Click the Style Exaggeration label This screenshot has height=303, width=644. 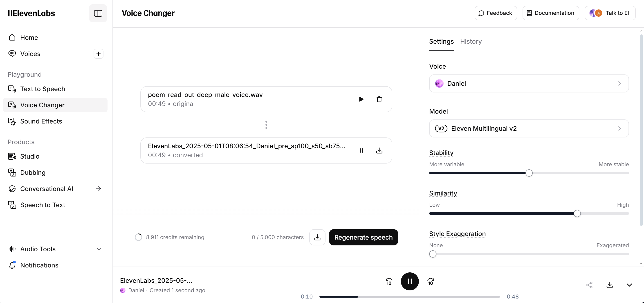point(457,234)
